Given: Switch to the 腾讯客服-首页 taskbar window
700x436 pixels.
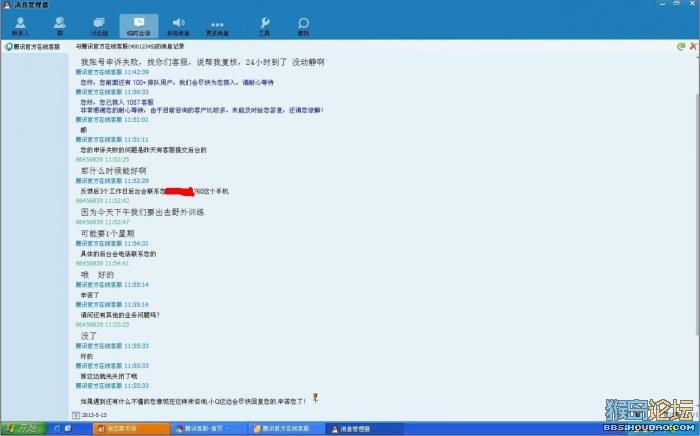Looking at the screenshot, I should (x=209, y=428).
